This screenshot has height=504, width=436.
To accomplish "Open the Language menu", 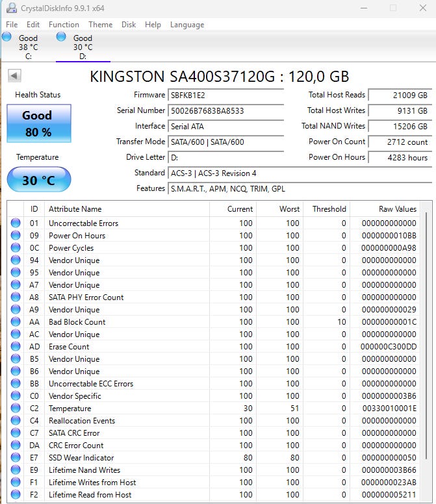I will tap(187, 25).
